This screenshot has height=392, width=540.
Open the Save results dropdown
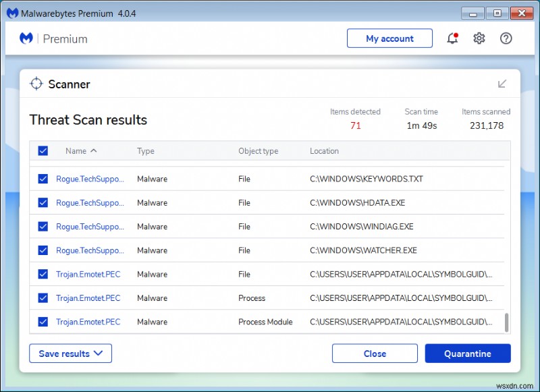coord(71,354)
